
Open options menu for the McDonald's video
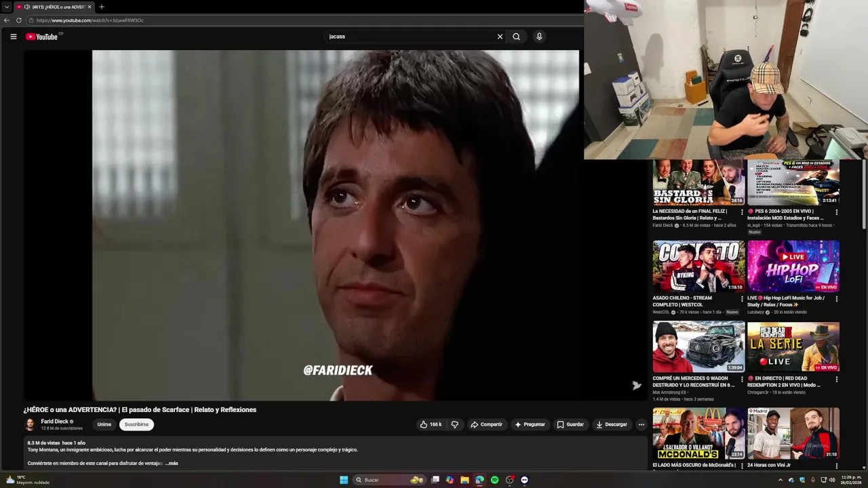coord(742,466)
